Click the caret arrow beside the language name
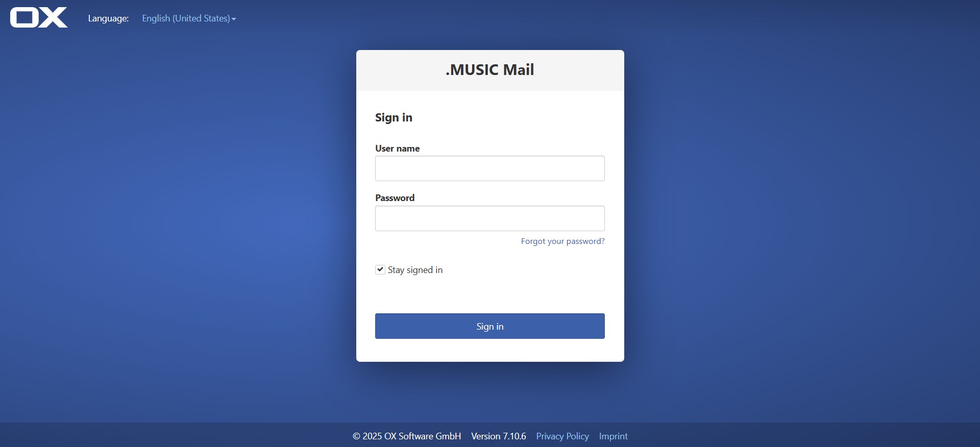 click(x=234, y=19)
